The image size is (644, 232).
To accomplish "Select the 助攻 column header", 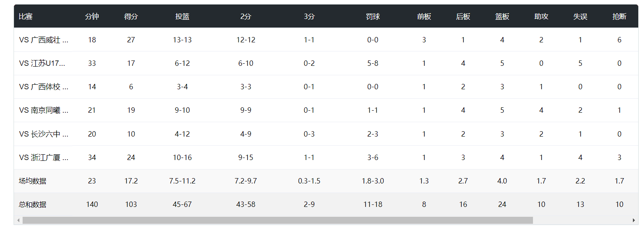I will (541, 16).
